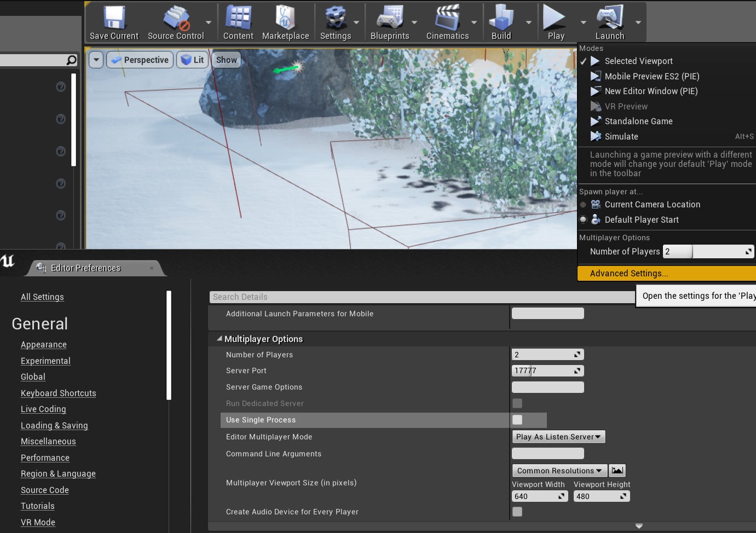The height and width of the screenshot is (533, 756).
Task: Collapse the Multiplayer Options section
Action: (x=220, y=339)
